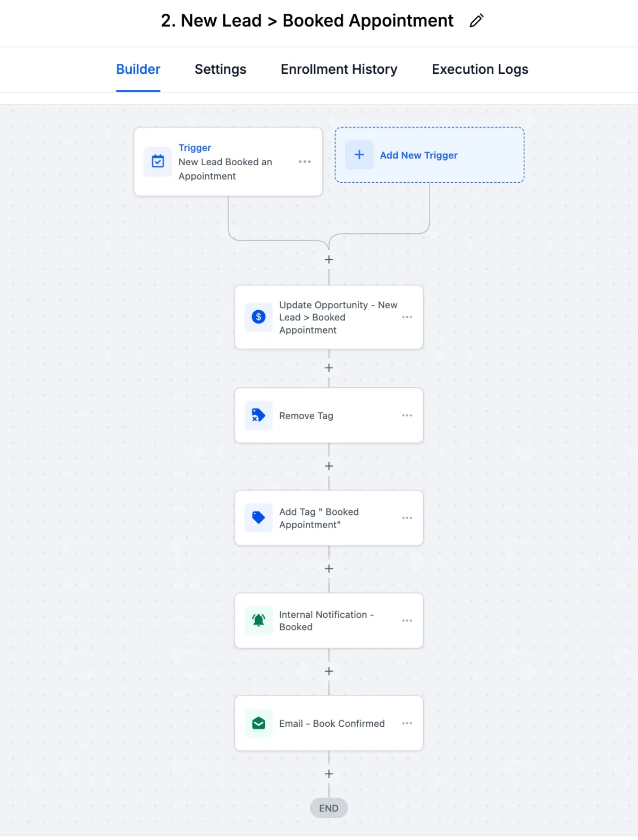
Task: Click the Add New Trigger label
Action: pyautogui.click(x=418, y=155)
